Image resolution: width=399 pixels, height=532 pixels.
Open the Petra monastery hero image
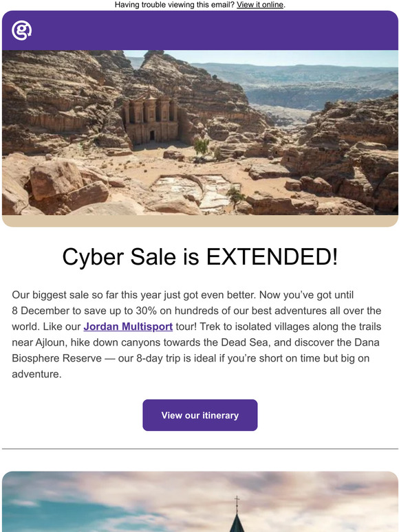click(x=200, y=133)
